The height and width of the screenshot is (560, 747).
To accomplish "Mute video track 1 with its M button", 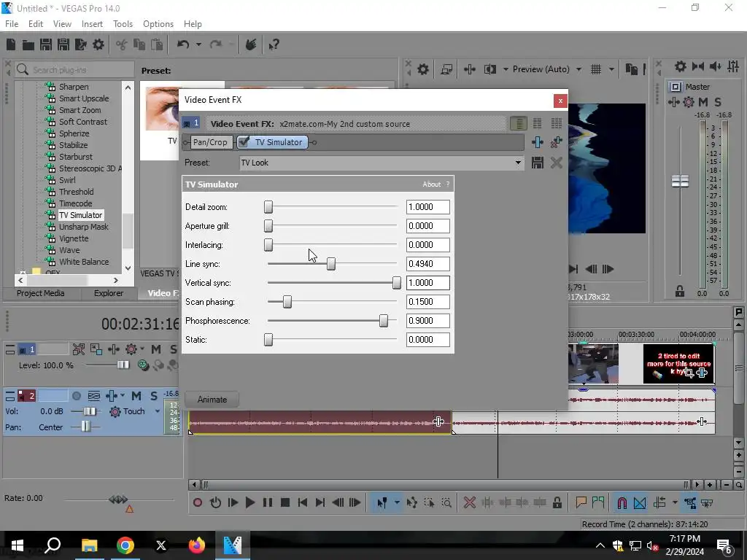I will coord(156,349).
